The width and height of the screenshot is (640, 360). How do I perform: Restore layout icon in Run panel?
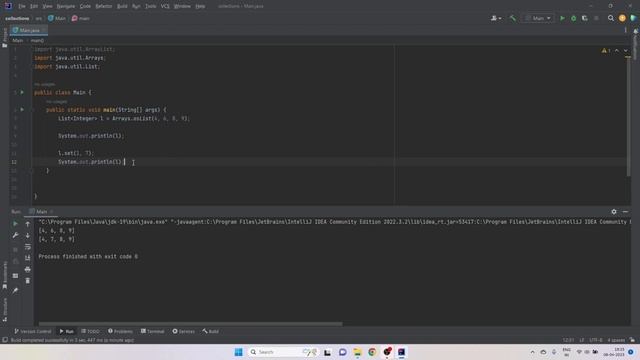pyautogui.click(x=15, y=276)
